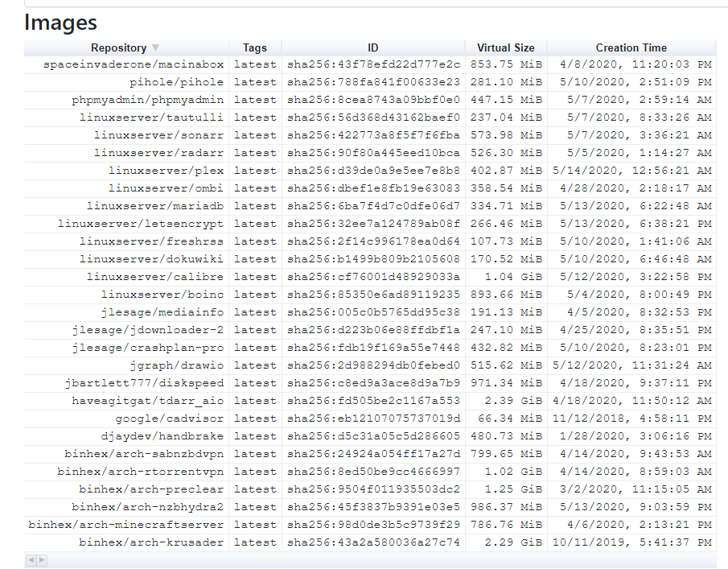Viewport: 728px width, 569px height.
Task: Click creation time 4/8/2020, 11:20:03 PM
Action: pyautogui.click(x=635, y=64)
